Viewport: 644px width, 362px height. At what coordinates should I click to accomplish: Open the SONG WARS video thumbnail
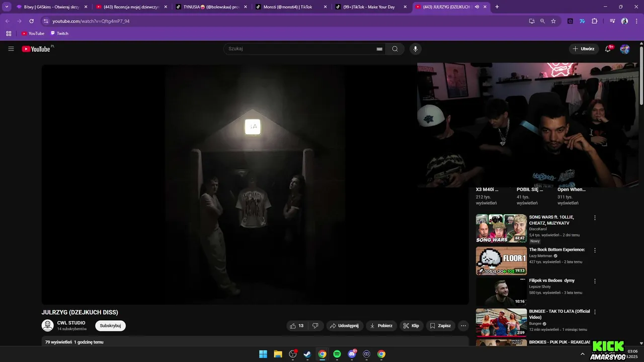tap(501, 228)
